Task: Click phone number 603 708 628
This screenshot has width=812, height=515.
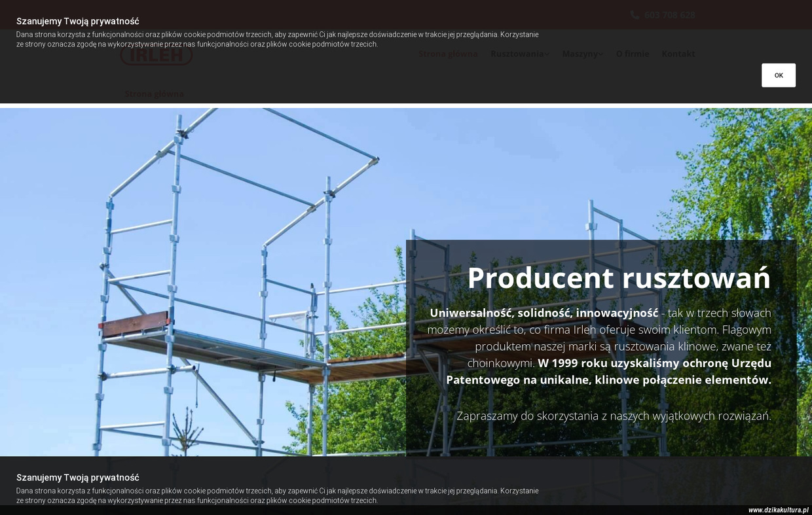Action: [669, 15]
